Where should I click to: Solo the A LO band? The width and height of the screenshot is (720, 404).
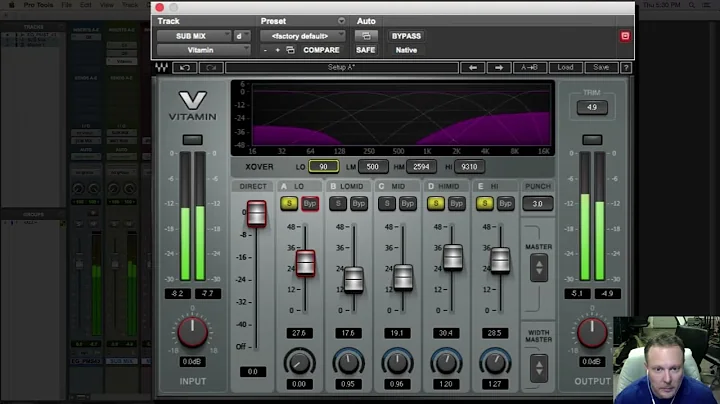click(289, 203)
